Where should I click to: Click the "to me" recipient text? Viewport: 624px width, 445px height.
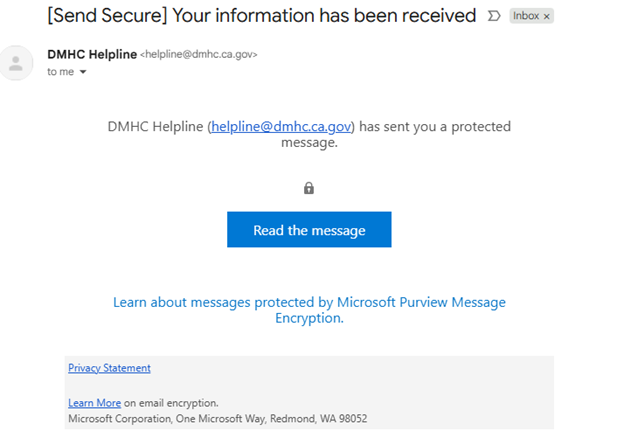[60, 73]
